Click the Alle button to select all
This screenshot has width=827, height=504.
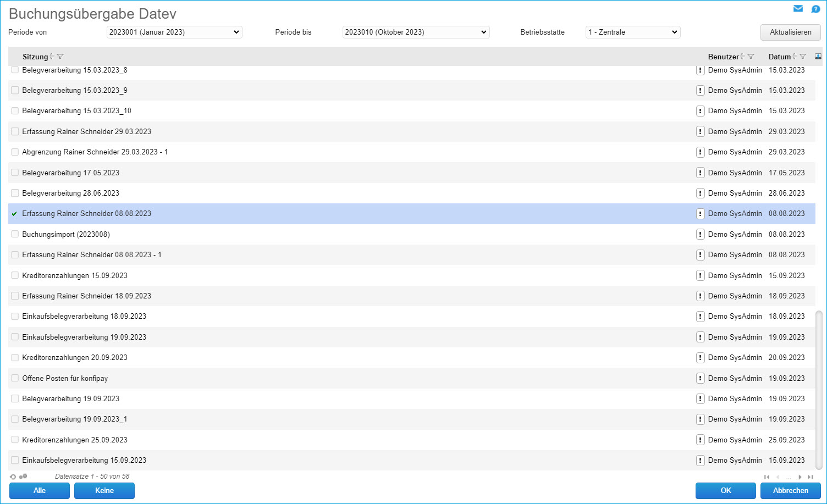pyautogui.click(x=40, y=490)
